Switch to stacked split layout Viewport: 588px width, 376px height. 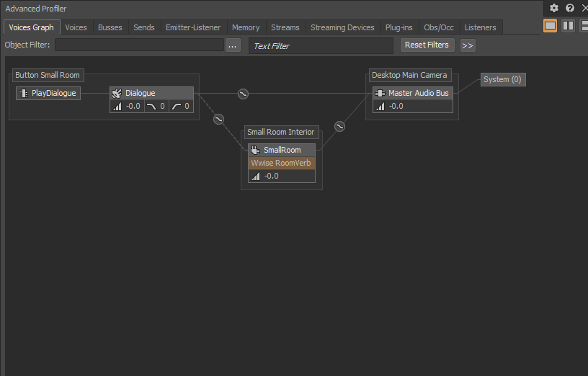[x=583, y=26]
